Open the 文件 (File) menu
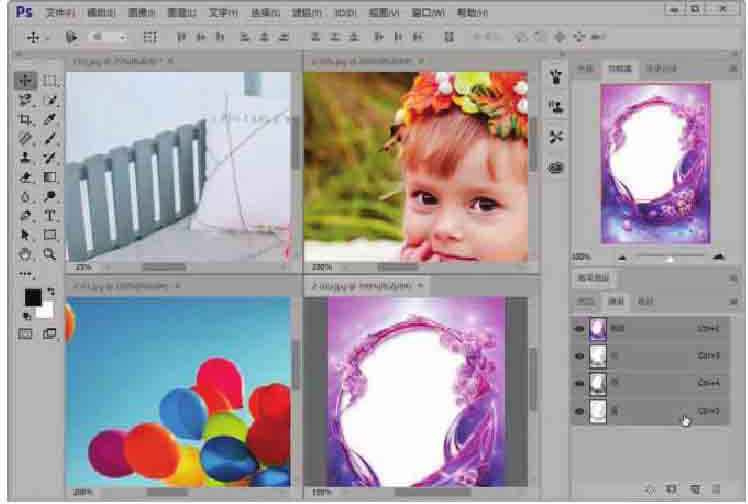The height and width of the screenshot is (504, 748). [59, 12]
